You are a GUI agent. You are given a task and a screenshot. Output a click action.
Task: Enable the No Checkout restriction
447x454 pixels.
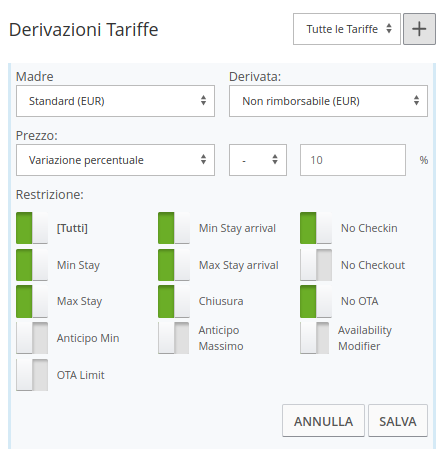316,265
